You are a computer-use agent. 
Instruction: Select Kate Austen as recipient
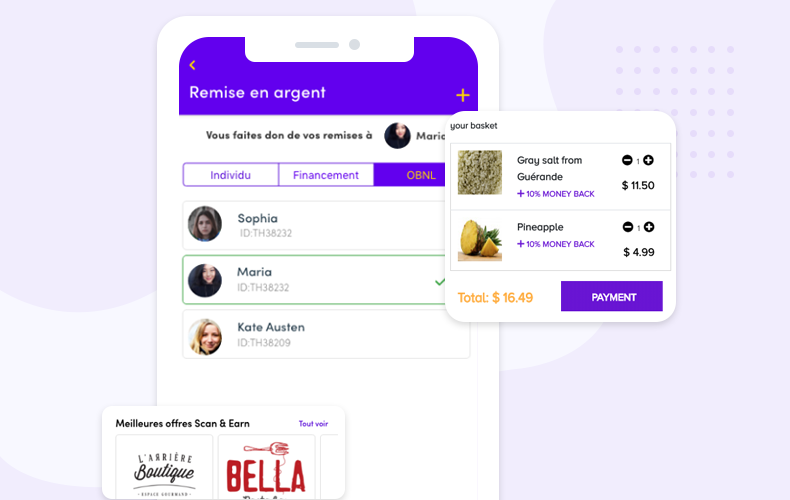[326, 334]
